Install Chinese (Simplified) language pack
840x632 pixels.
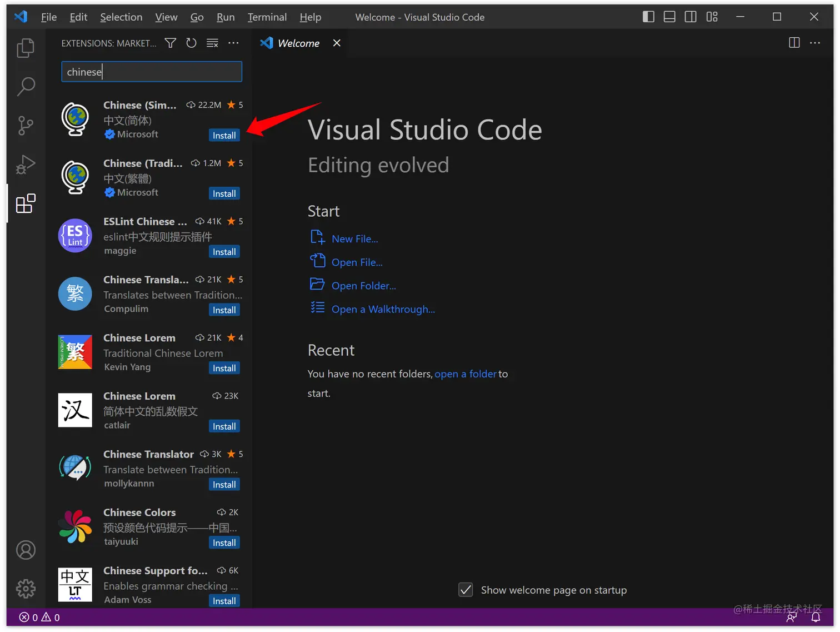point(224,136)
